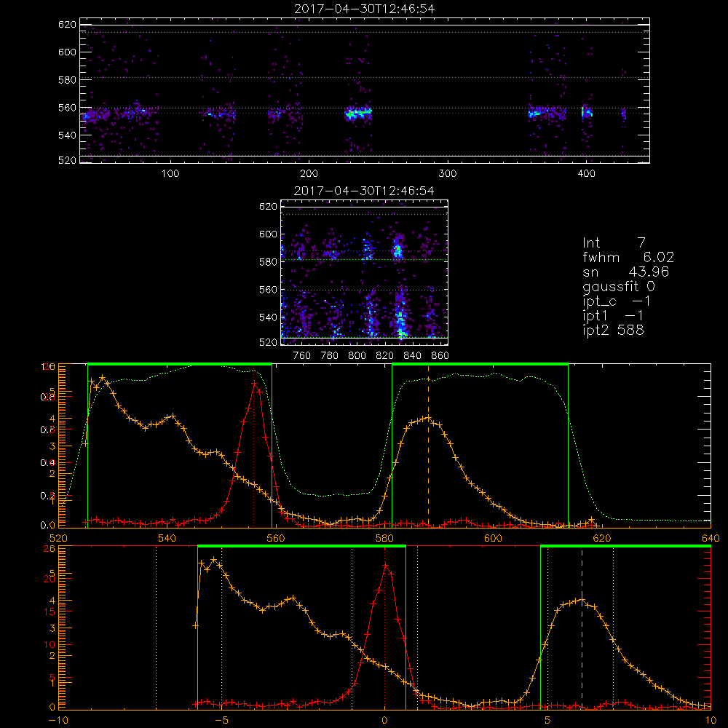Click the 'ipt2 588' line
728x728 pixels.
pos(613,330)
